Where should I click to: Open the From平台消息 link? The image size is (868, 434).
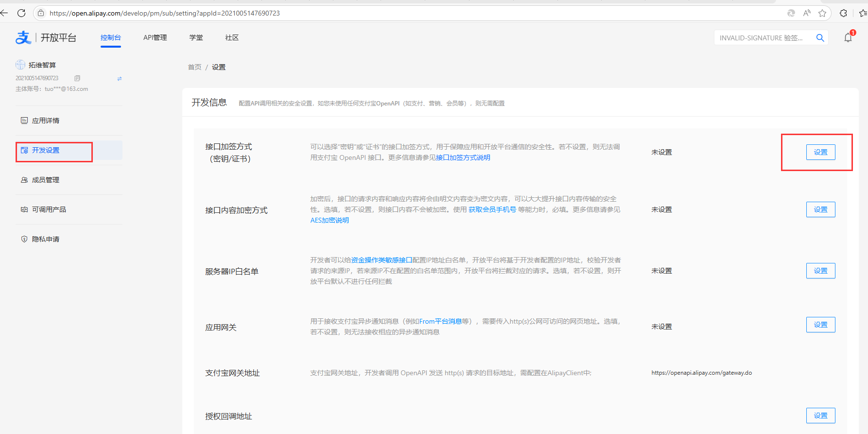[440, 321]
